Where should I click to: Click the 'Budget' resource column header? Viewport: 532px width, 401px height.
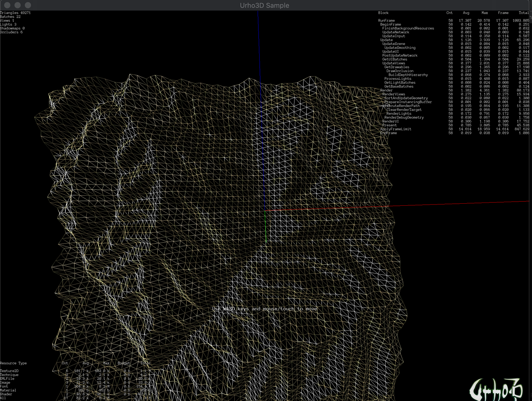pos(124,363)
